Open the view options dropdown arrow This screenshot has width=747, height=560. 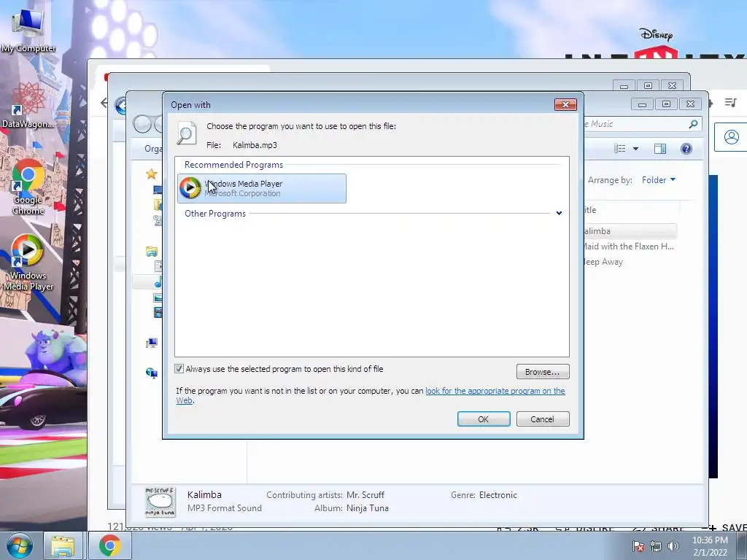635,149
